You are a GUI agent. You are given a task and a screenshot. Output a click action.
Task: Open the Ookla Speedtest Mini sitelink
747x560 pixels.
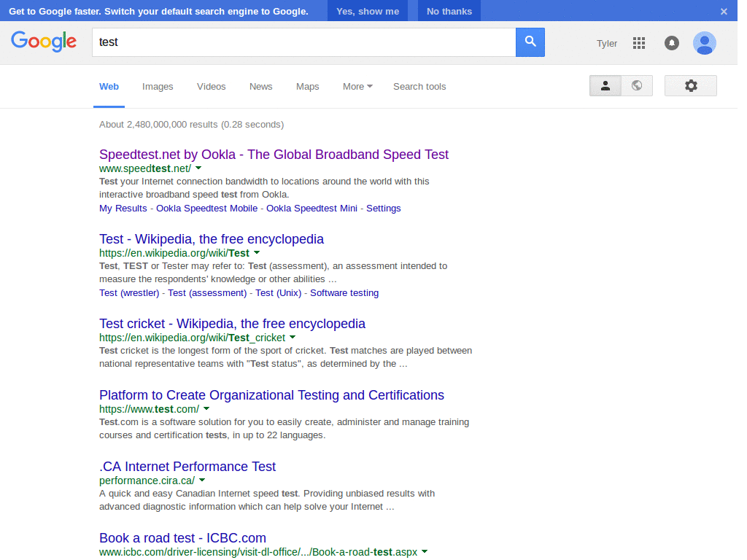(x=311, y=208)
